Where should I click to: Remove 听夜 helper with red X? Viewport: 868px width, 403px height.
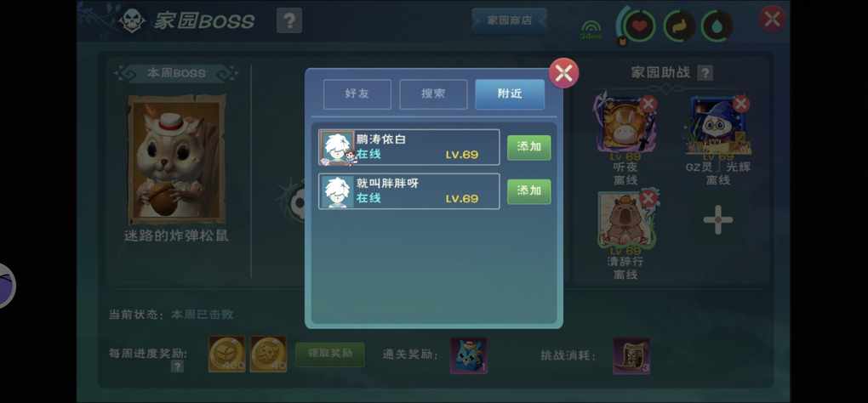point(648,104)
